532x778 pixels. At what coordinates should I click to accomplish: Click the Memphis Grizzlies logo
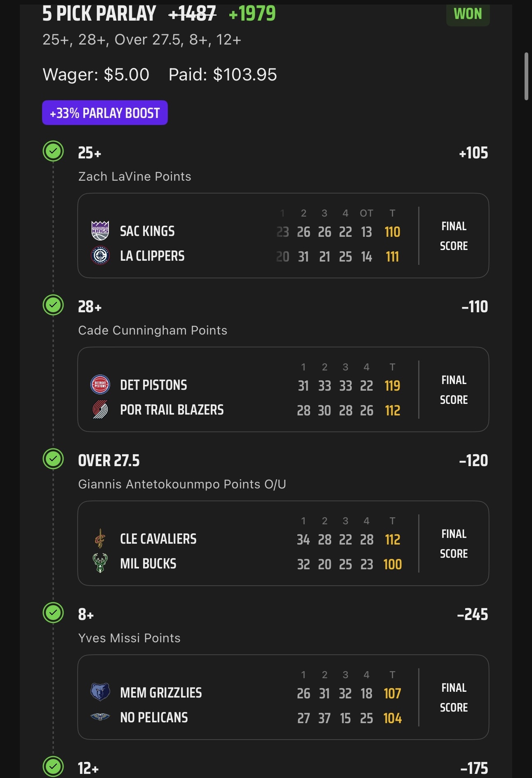click(100, 692)
